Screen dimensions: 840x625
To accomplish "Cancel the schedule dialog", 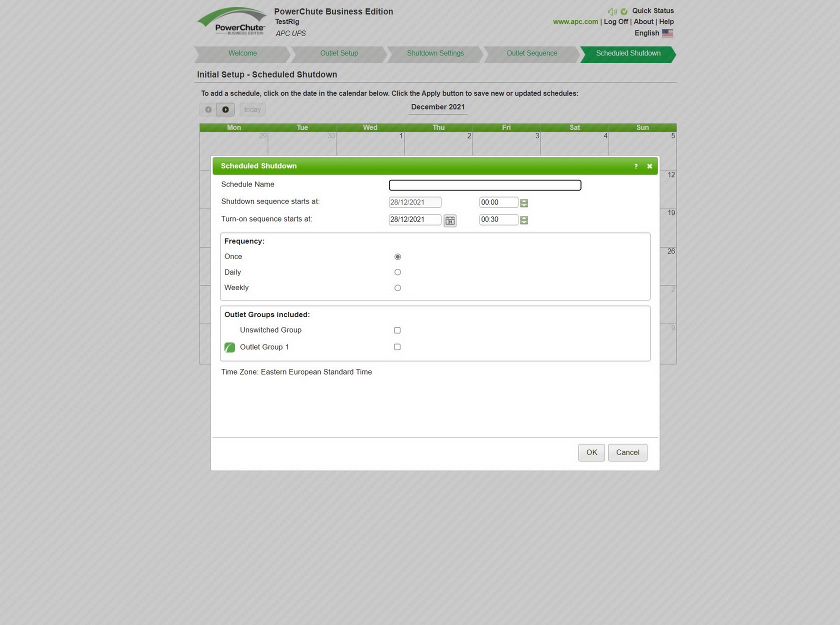I will (x=627, y=452).
